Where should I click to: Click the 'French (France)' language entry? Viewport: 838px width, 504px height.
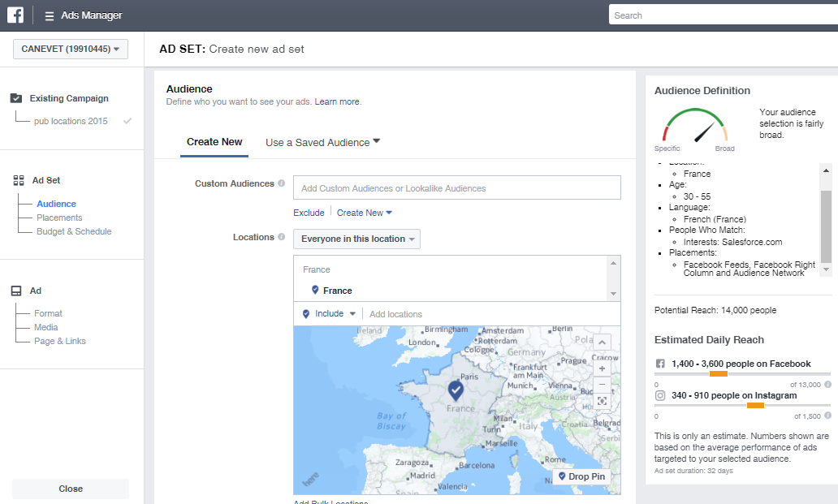pyautogui.click(x=715, y=219)
